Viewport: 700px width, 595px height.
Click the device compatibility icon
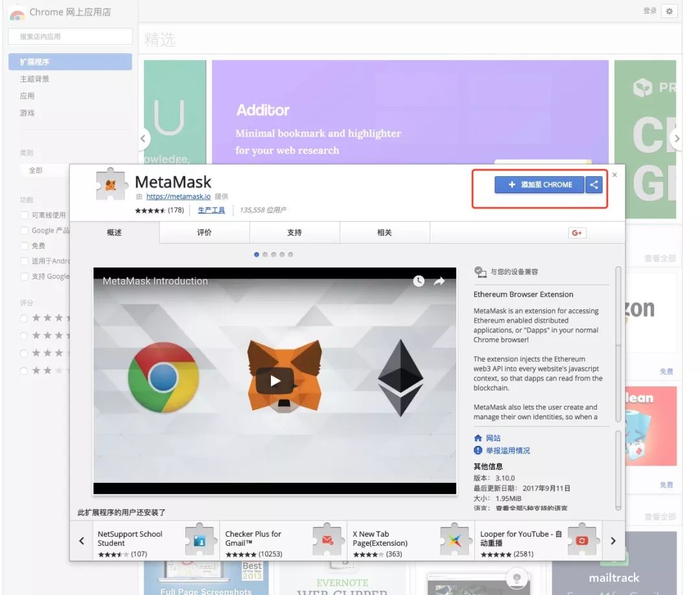pos(480,272)
